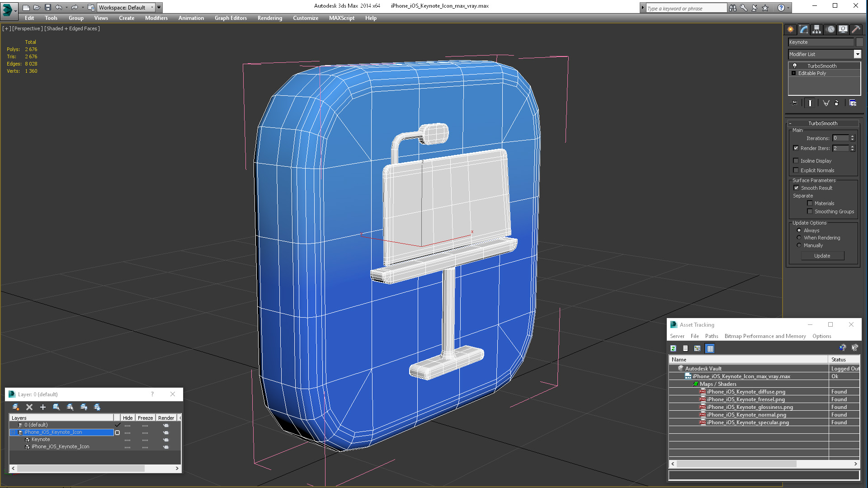Open the MAXScript menu
The image size is (868, 488).
tap(342, 18)
